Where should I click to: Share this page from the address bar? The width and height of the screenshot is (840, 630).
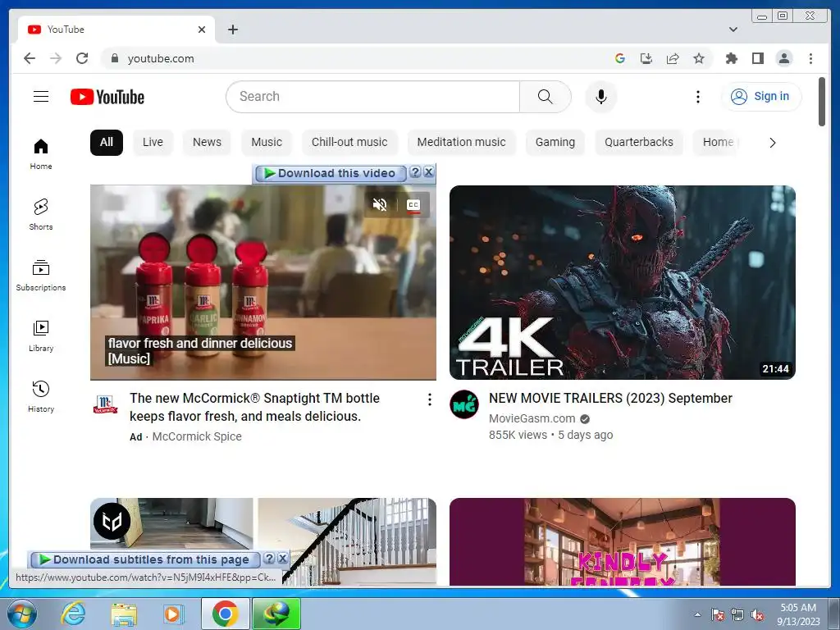tap(673, 58)
